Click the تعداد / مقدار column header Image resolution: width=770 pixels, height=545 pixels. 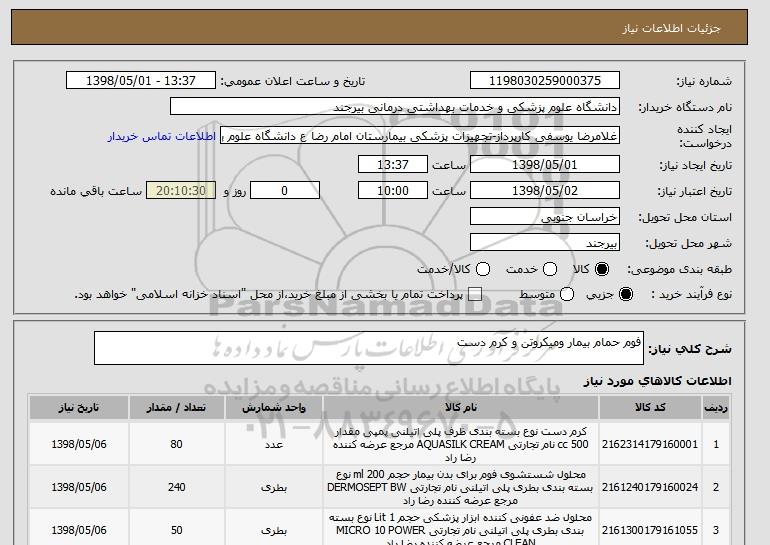[x=176, y=408]
